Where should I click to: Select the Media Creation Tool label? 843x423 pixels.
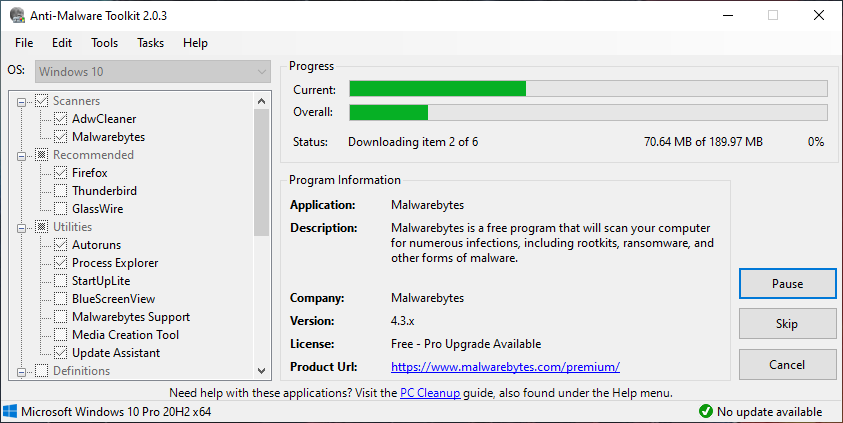click(x=125, y=335)
